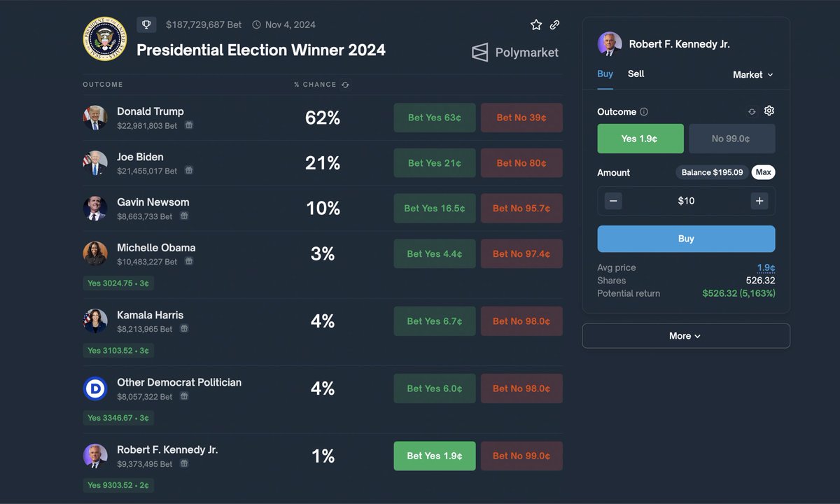Click Bet Yes 1.9¢ for Robert F. Kennedy Jr.
Viewport: 840px width, 504px height.
point(435,456)
